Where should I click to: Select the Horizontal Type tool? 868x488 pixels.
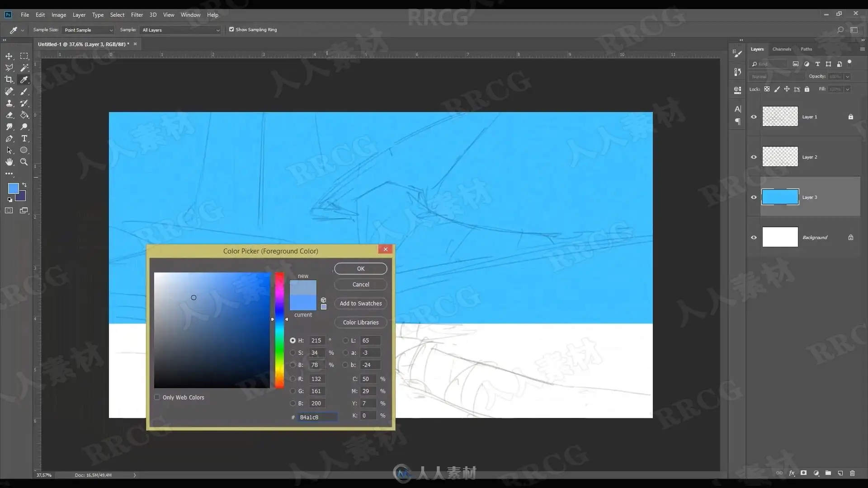[24, 138]
